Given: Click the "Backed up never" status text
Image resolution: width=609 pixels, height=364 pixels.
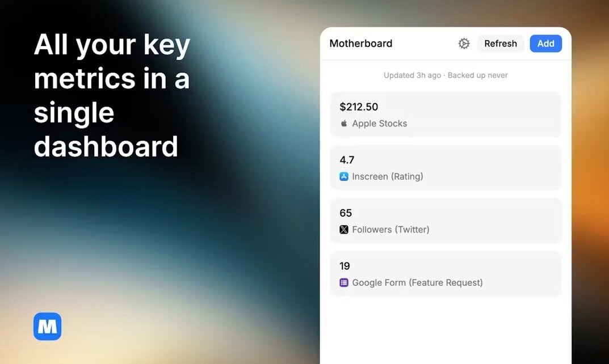Looking at the screenshot, I should [x=478, y=75].
